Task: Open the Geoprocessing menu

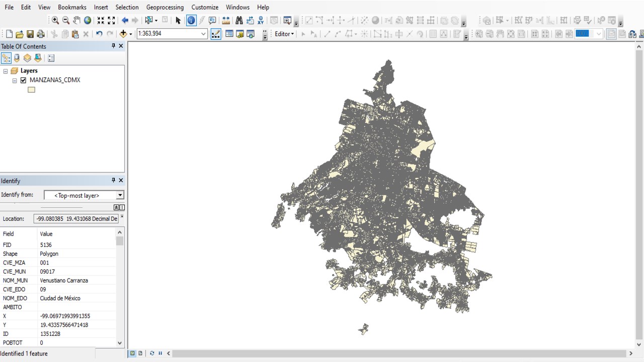Action: pyautogui.click(x=165, y=7)
